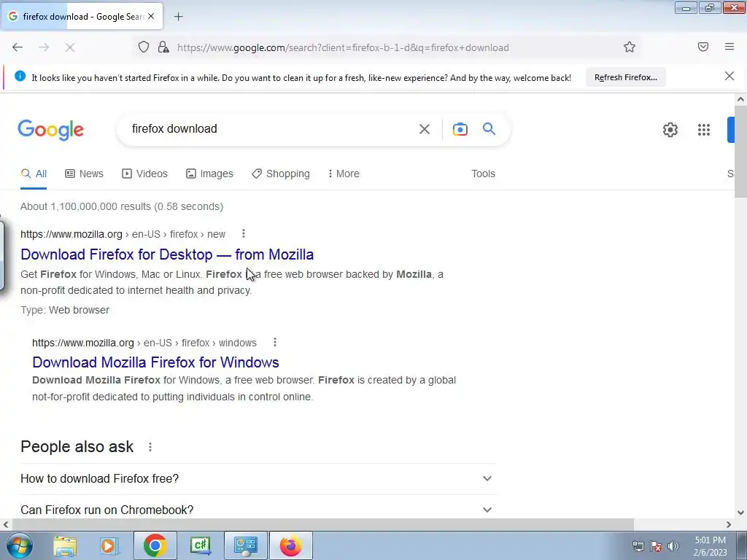The width and height of the screenshot is (747, 560).
Task: Submit search with magnifier icon
Action: tap(489, 128)
